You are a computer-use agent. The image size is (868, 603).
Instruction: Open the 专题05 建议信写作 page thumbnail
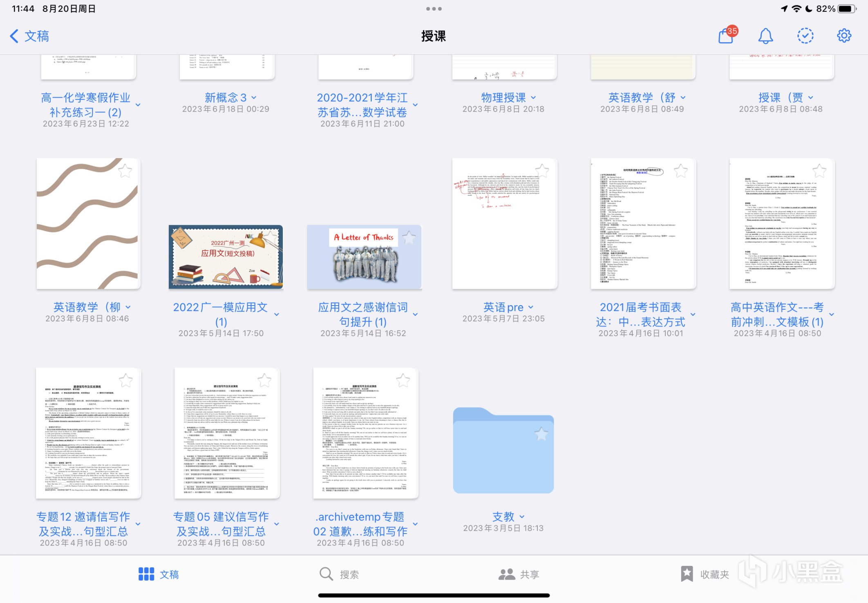227,433
